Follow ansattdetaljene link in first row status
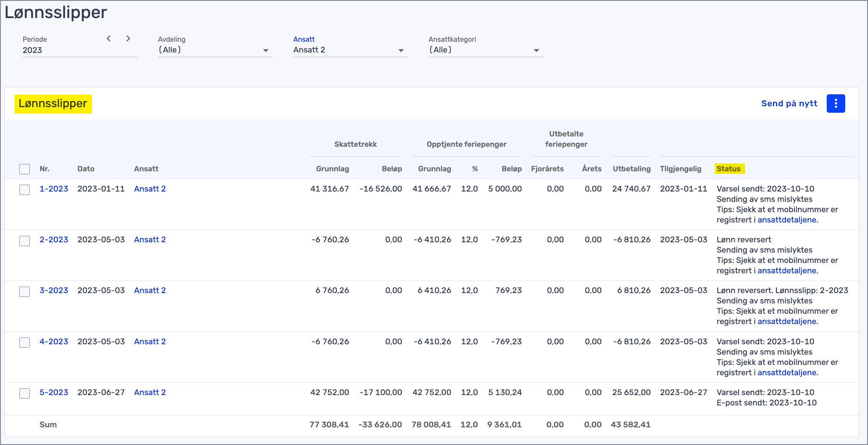Viewport: 868px width, 445px height. (787, 220)
